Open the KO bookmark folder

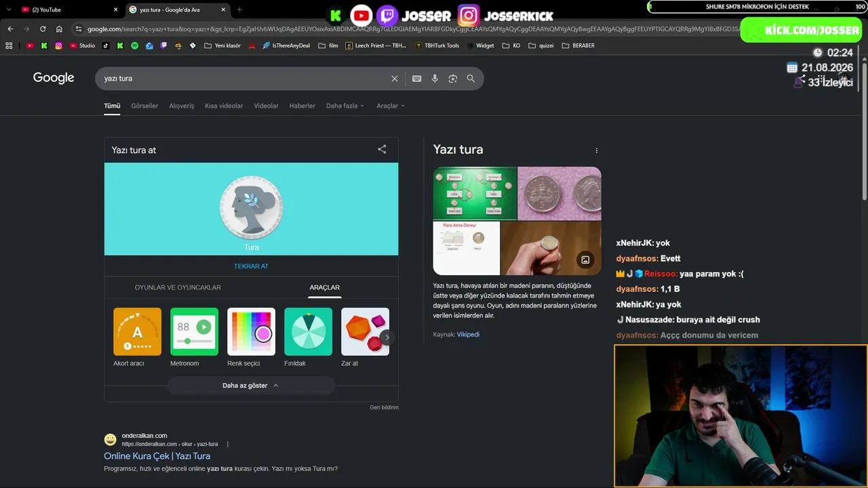(x=511, y=46)
